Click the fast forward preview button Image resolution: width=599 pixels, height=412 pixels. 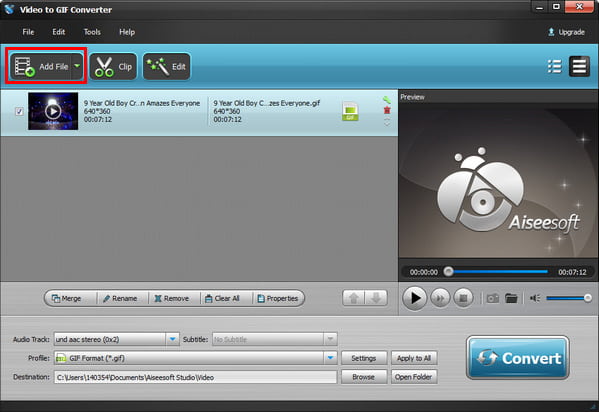pyautogui.click(x=440, y=298)
